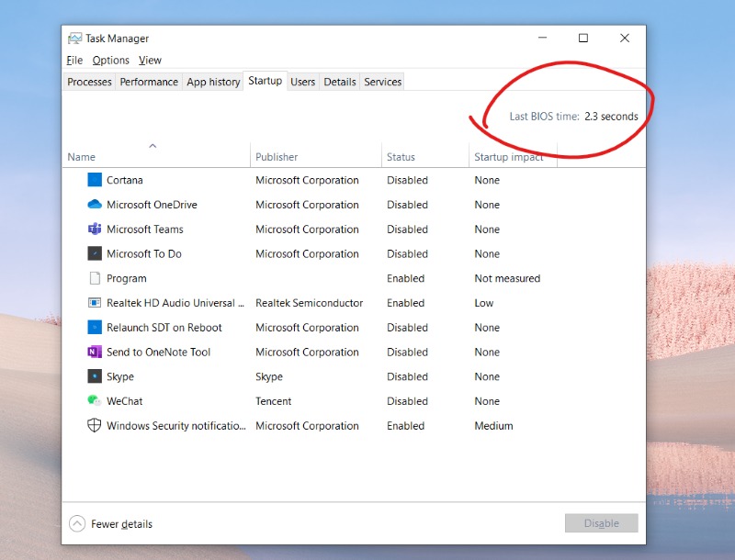Viewport: 735px width, 560px height.
Task: Switch to the Performance tab
Action: coord(149,82)
